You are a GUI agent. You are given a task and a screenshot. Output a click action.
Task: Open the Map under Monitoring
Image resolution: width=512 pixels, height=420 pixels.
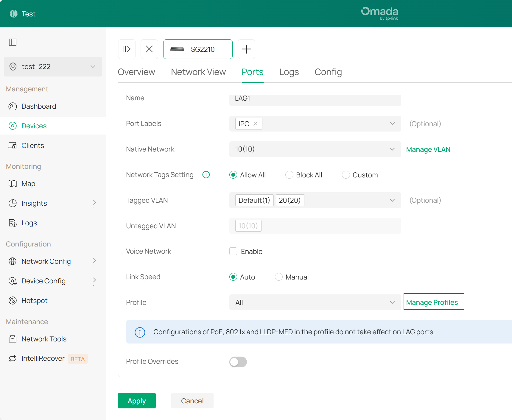tap(28, 183)
